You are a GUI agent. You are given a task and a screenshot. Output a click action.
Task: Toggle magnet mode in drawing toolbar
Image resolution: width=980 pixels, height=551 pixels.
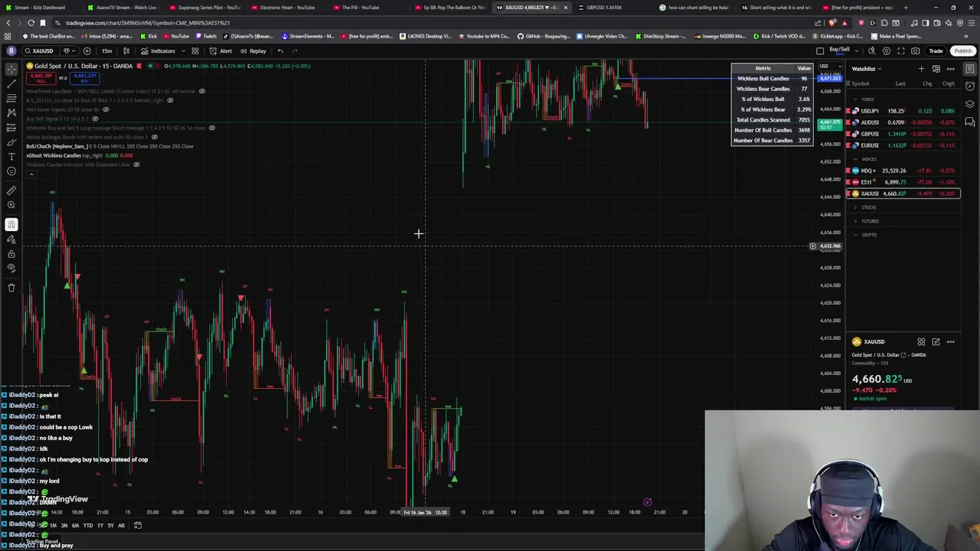[11, 224]
